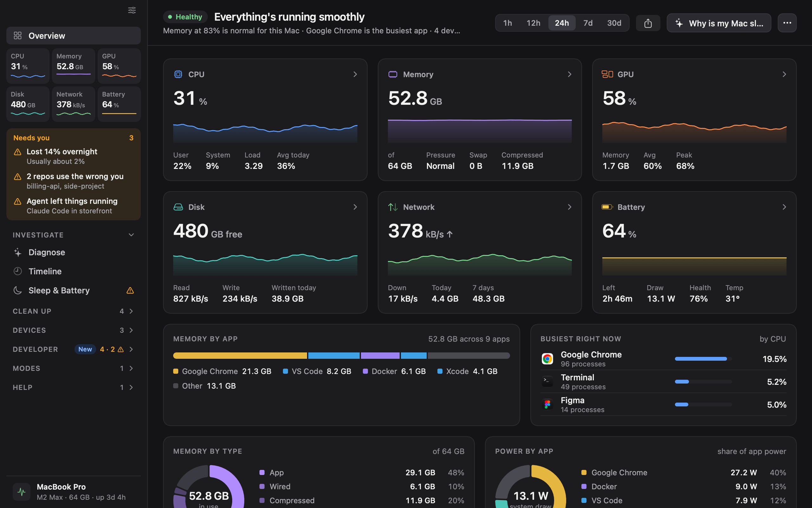Screen dimensions: 812x508
Task: Click Google Chrome CPU usage bar
Action: [x=703, y=359]
